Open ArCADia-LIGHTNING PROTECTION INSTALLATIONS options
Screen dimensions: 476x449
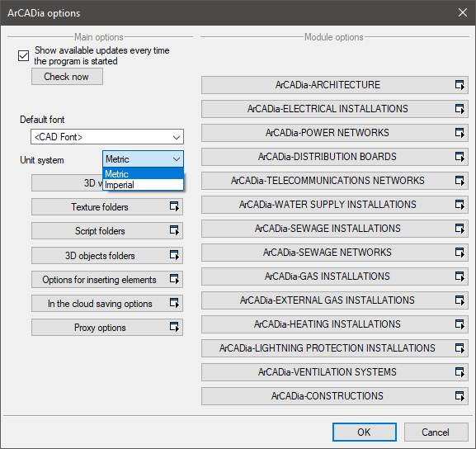[x=335, y=348]
